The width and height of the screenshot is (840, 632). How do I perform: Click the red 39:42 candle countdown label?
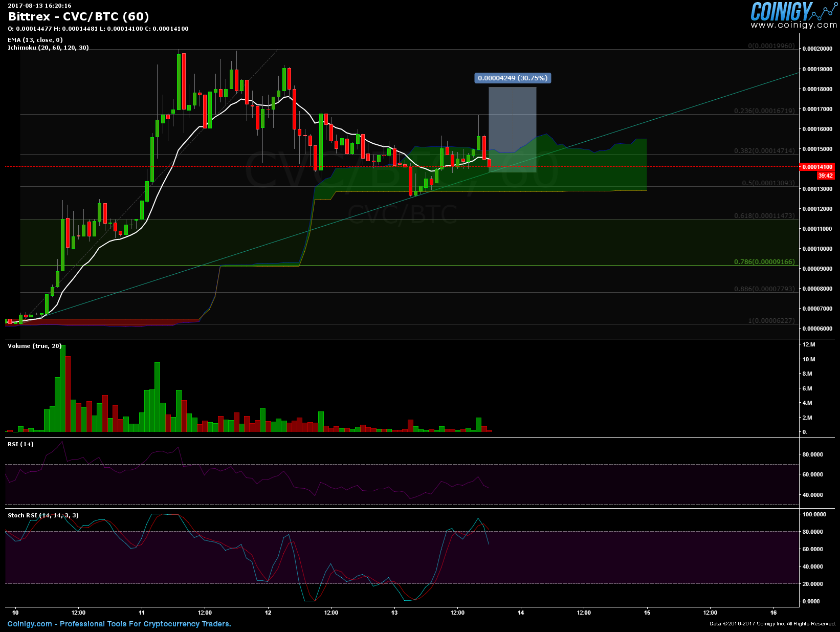point(825,176)
